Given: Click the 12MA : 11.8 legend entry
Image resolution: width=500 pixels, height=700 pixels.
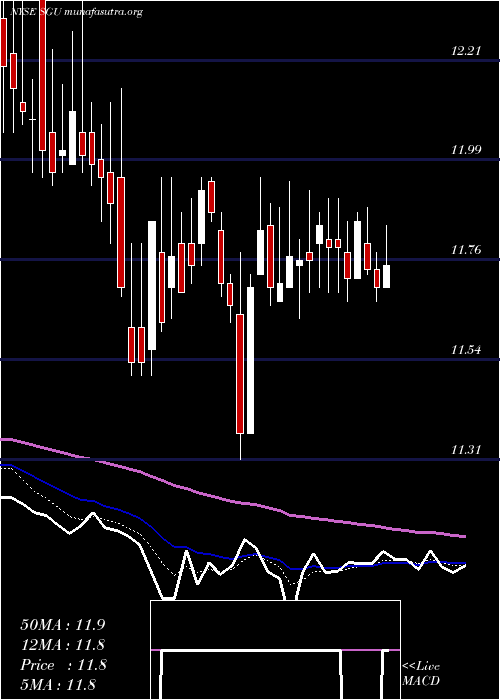Looking at the screenshot, I should point(62,645).
